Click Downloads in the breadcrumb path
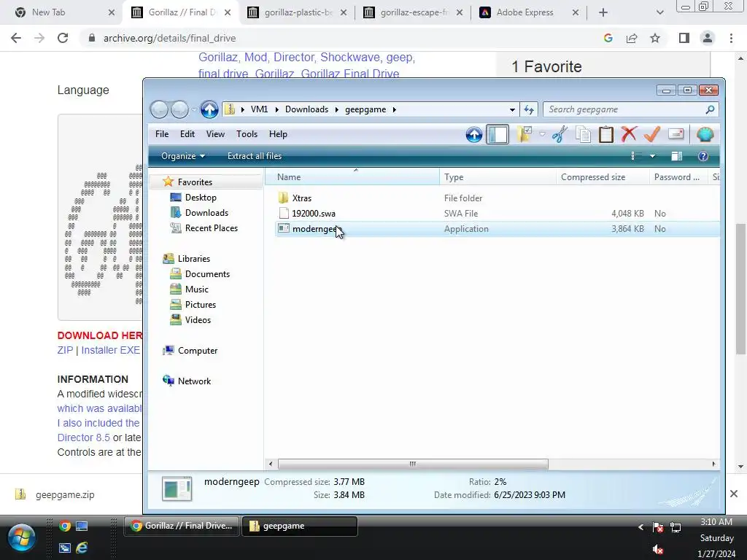 pos(306,109)
